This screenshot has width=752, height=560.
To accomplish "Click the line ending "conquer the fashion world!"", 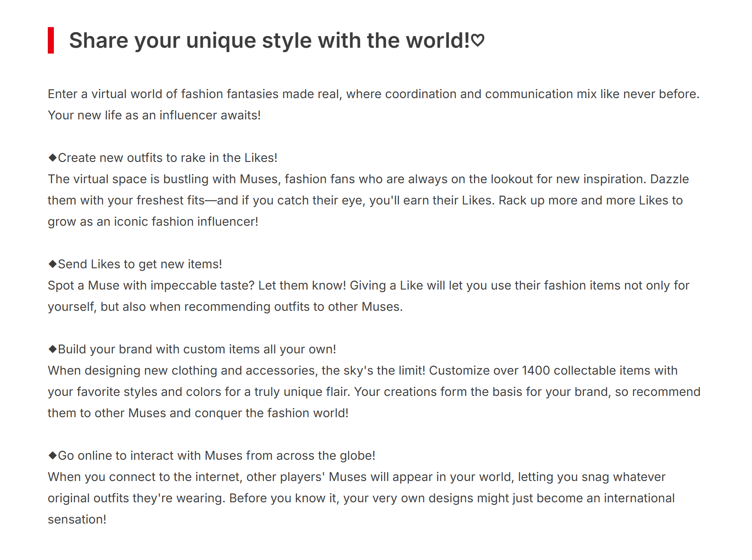I will [198, 413].
